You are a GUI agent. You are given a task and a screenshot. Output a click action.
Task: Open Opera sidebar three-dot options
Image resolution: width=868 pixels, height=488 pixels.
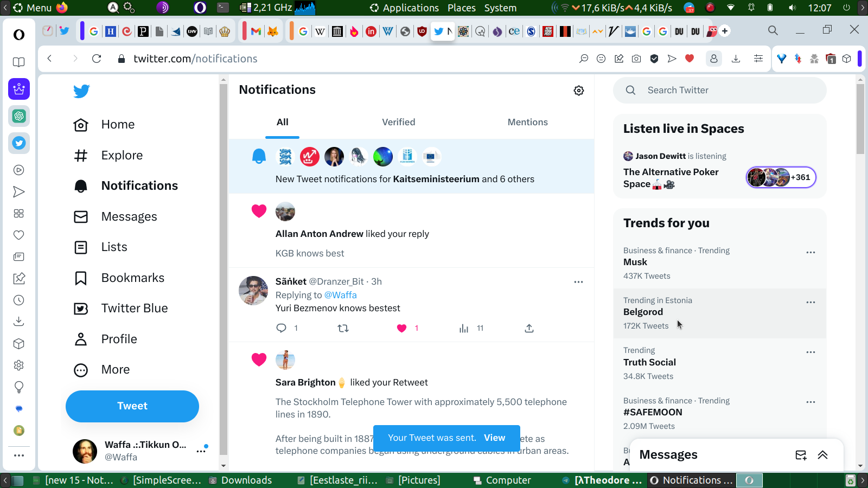click(x=19, y=455)
